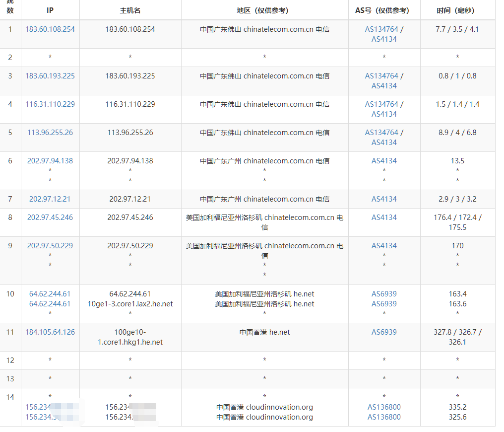Viewport: 504px width, 432px height.
Task: Select hostname 10ge1-3.core1.lax2.he.net cell text
Action: 130,304
